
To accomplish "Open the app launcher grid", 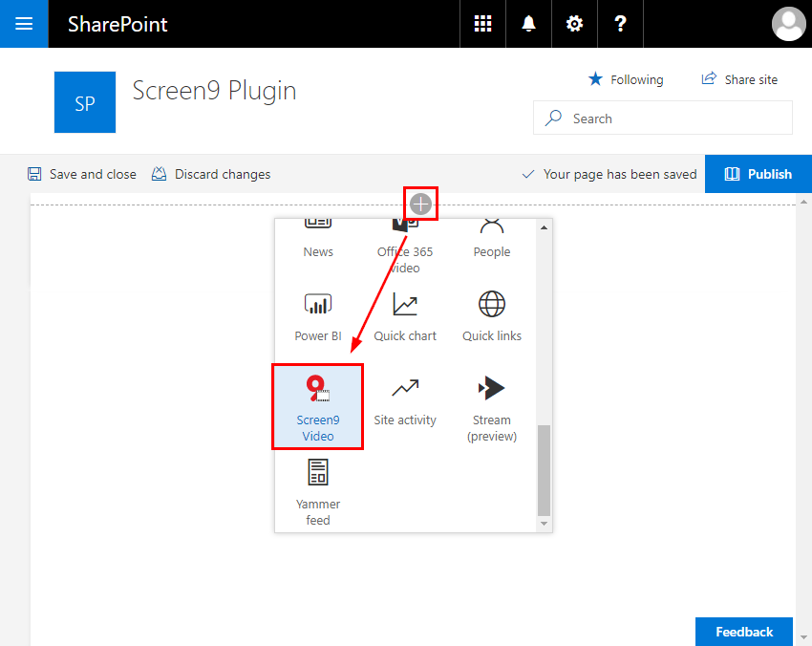I will coord(482,24).
